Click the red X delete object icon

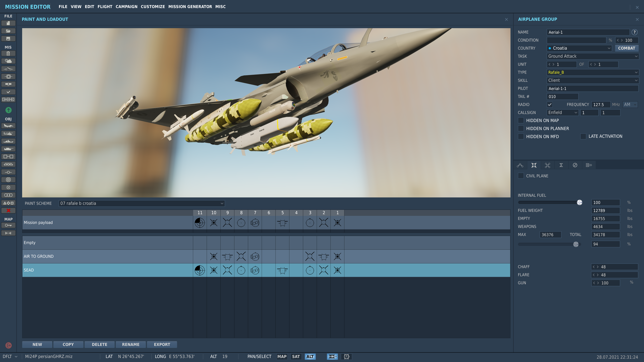(x=8, y=211)
